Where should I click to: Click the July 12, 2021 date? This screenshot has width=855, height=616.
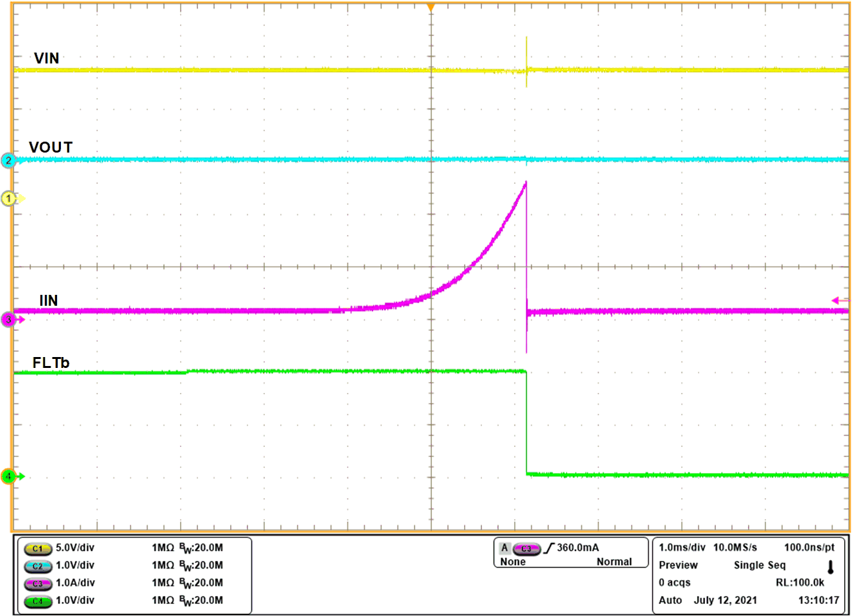(x=725, y=601)
